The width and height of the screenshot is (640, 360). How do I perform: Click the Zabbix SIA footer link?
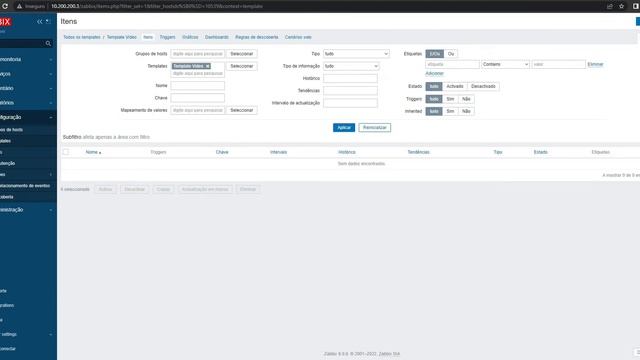389,354
